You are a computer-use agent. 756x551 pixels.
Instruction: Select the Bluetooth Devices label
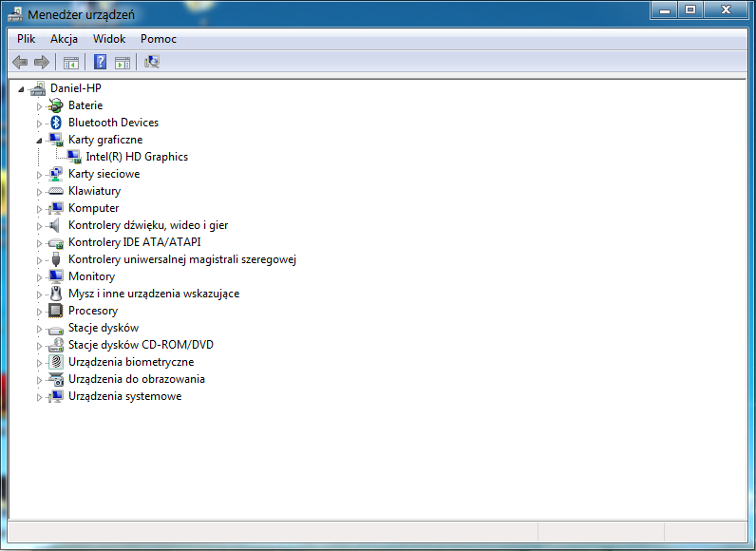[113, 123]
